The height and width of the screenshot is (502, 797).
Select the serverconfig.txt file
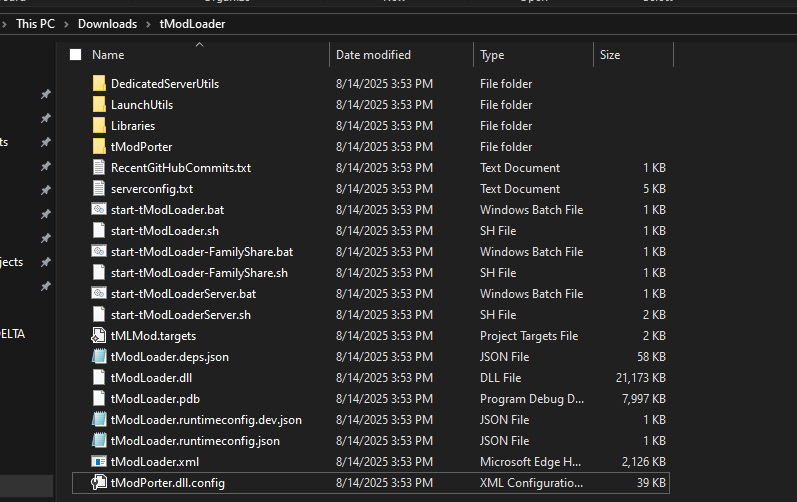pyautogui.click(x=152, y=189)
